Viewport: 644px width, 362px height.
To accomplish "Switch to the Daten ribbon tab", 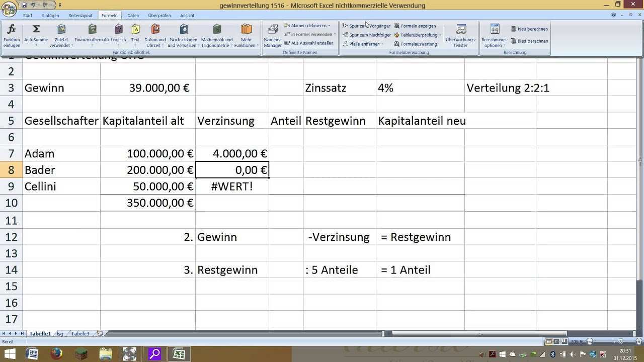I will click(x=133, y=16).
